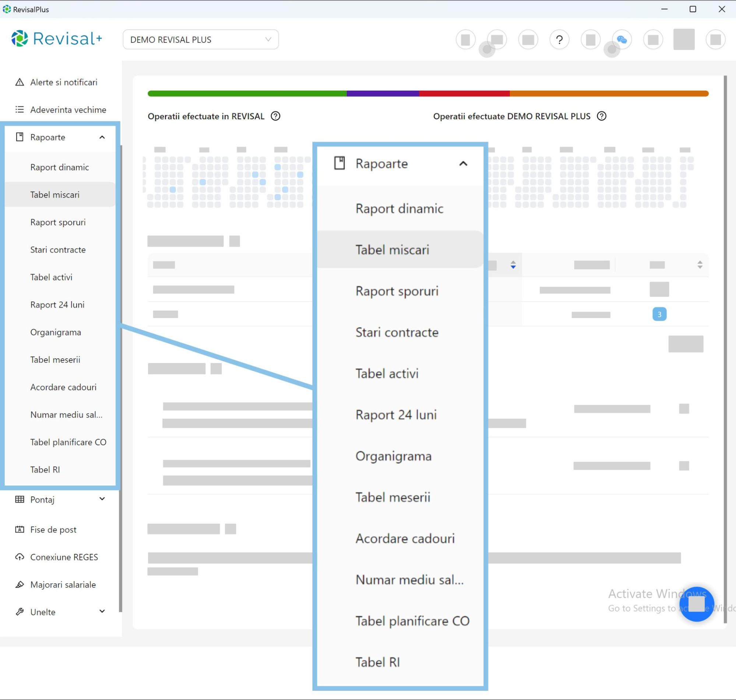Open the DEMO REVISAL PLUS company dropdown

tap(200, 39)
